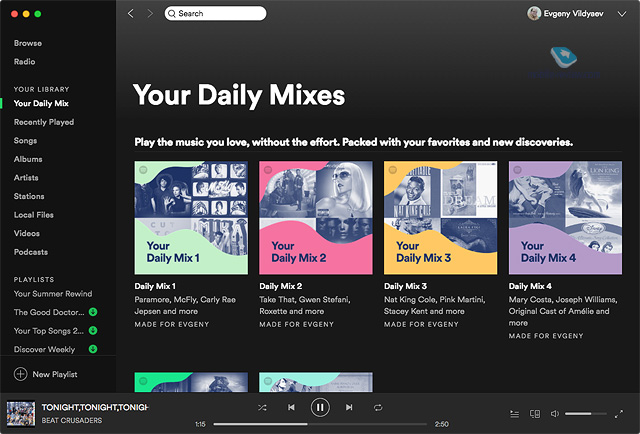Open the Evgeny Vildyaev profile name

click(x=573, y=14)
